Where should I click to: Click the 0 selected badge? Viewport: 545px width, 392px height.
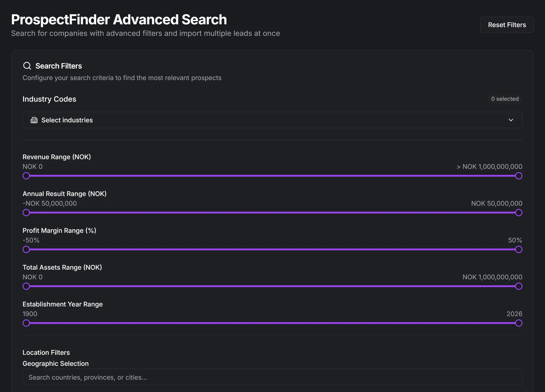[505, 99]
